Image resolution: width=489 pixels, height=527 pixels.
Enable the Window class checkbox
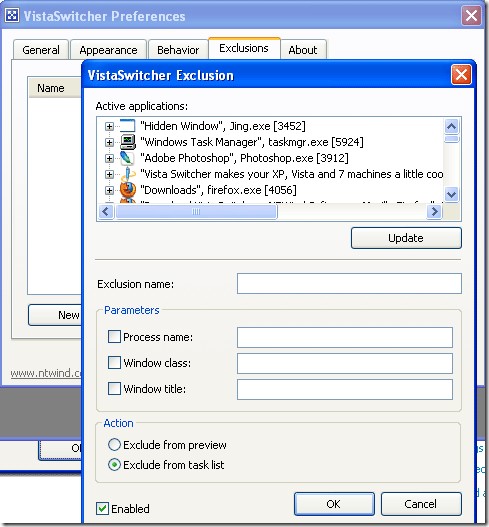114,363
